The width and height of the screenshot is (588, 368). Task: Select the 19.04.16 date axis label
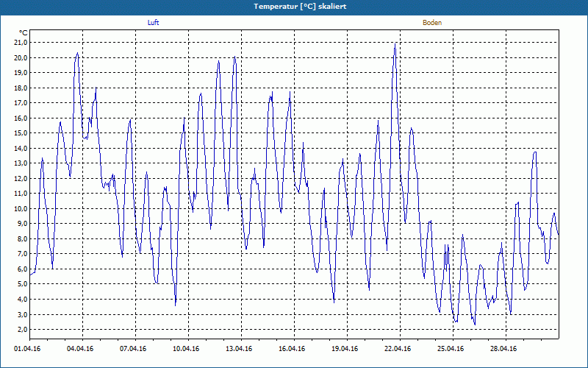coord(345,349)
